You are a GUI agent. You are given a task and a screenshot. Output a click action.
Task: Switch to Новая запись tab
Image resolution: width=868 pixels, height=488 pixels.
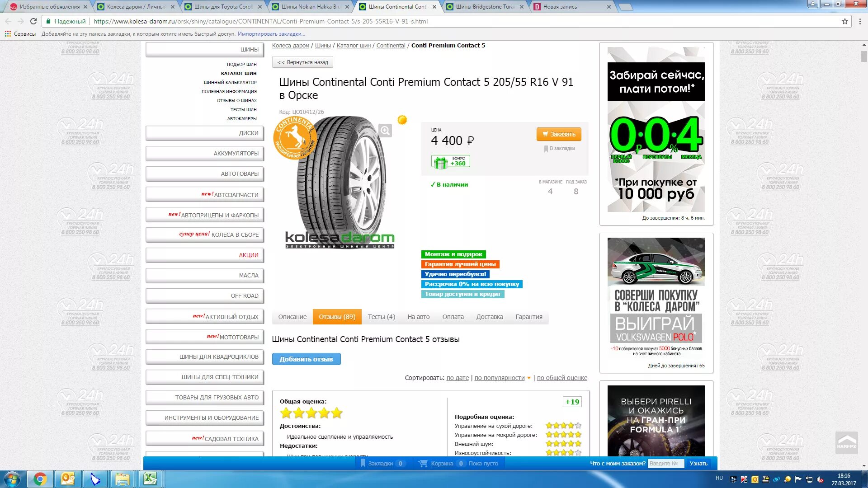point(572,7)
